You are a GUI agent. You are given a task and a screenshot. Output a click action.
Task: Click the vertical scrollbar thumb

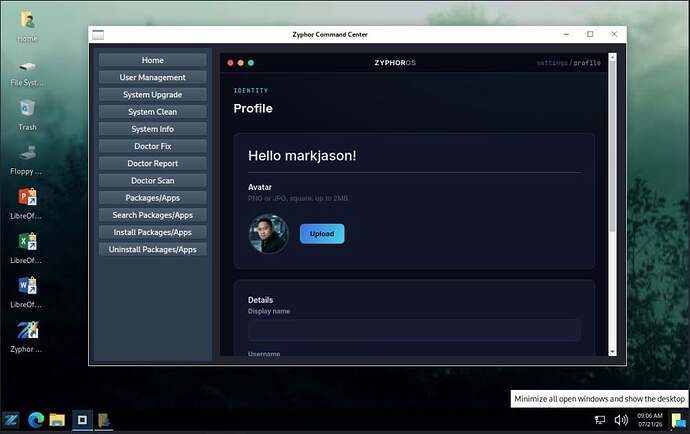612,145
